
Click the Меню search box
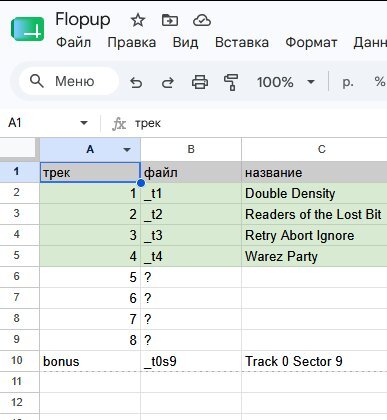click(x=69, y=81)
